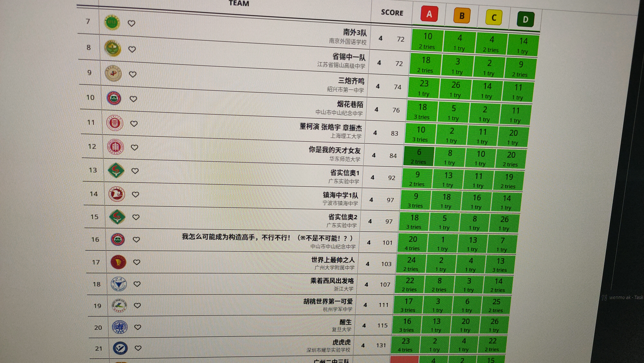
Task: Select team 烟花巷陌
Action: click(x=350, y=104)
